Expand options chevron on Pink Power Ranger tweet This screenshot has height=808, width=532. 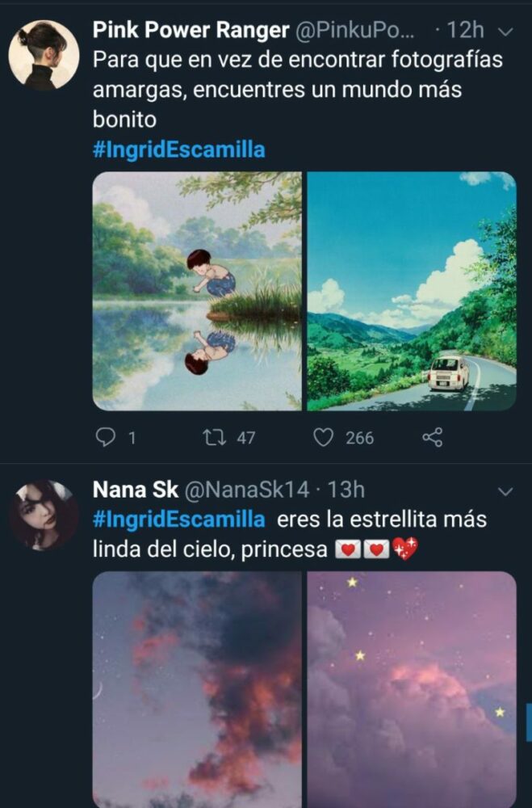[x=506, y=32]
